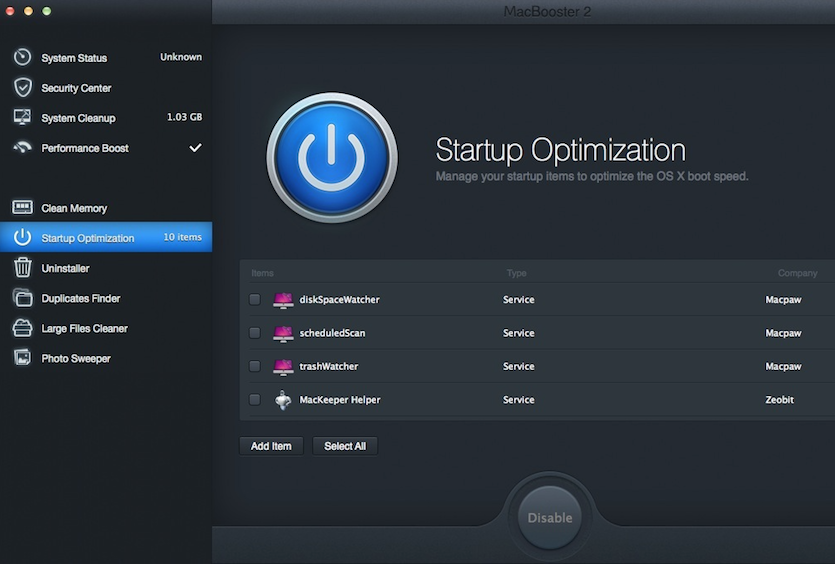Click the 10 items count badge
Image resolution: width=835 pixels, height=564 pixels.
pyautogui.click(x=183, y=237)
